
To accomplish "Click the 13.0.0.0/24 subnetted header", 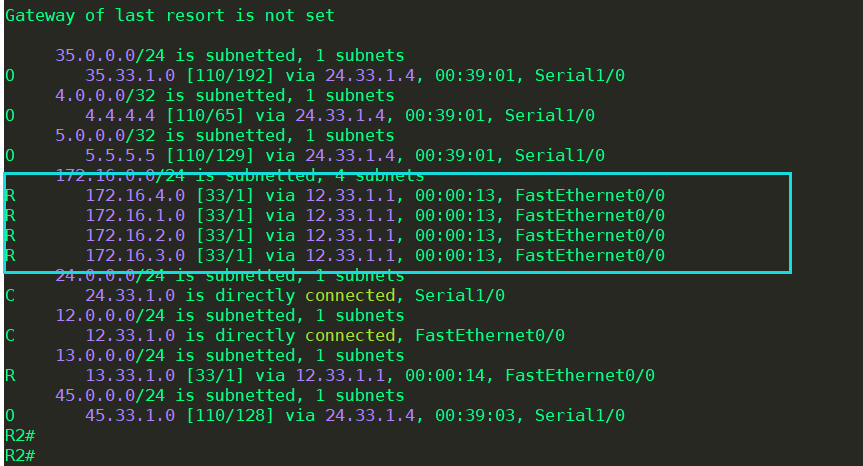I will [x=230, y=355].
